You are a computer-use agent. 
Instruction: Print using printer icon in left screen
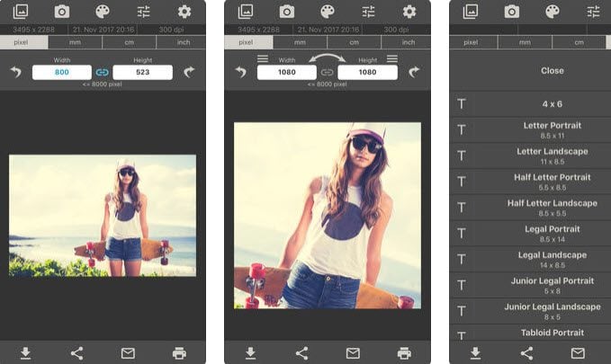point(179,353)
